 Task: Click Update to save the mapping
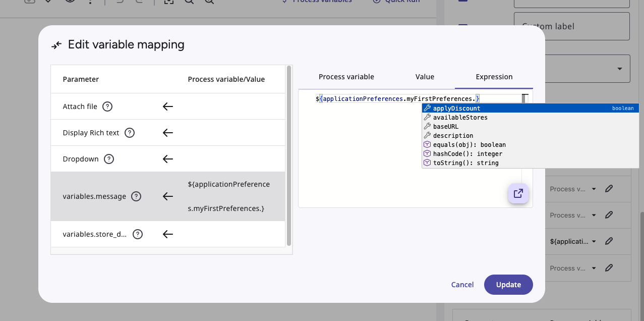point(508,285)
